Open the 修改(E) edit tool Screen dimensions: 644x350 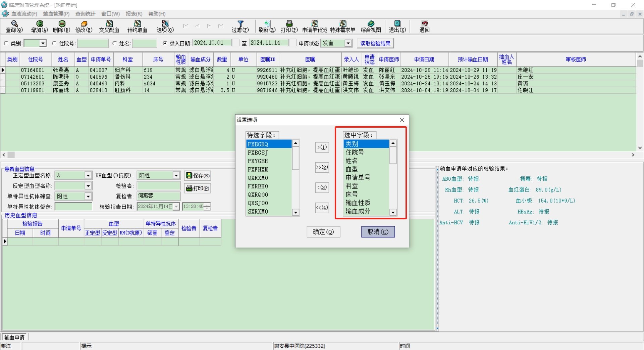coord(84,26)
